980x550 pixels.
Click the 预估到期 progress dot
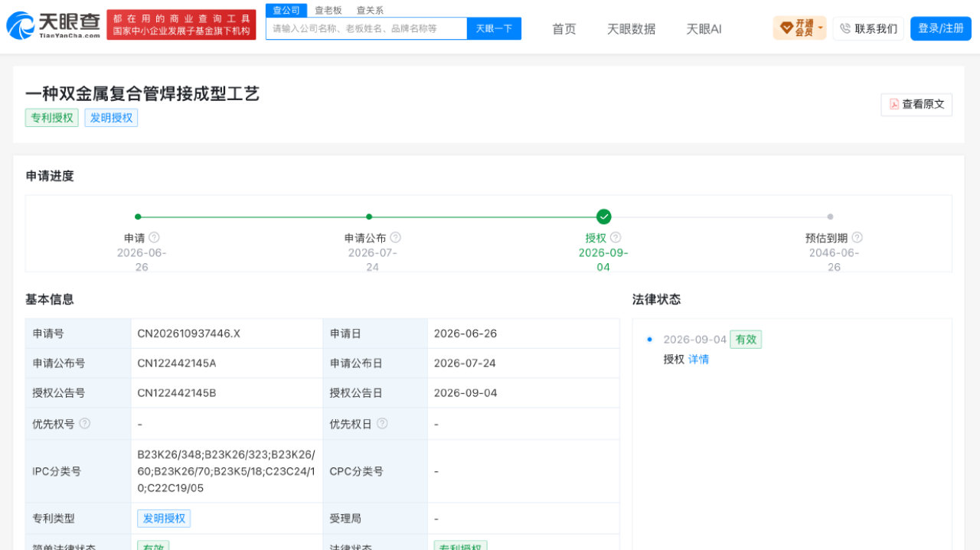tap(830, 216)
